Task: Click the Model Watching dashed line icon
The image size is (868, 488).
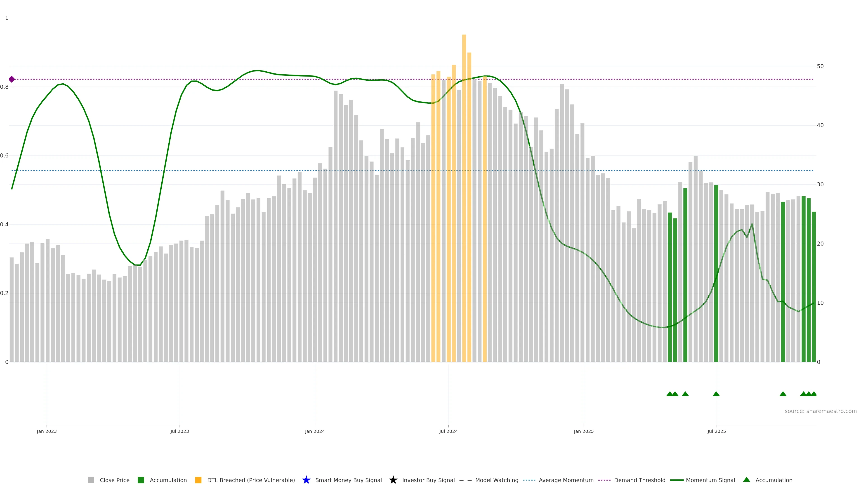Action: [465, 480]
